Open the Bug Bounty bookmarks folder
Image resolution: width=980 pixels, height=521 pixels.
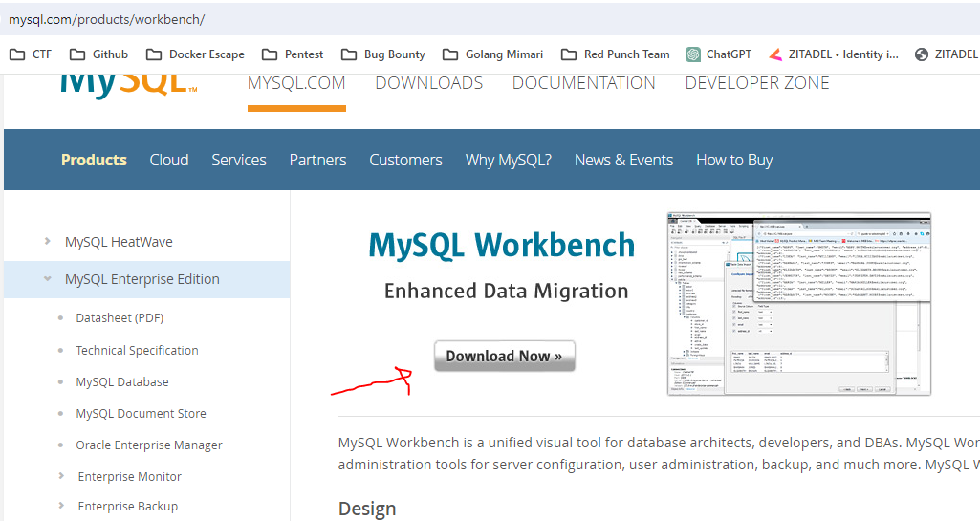point(383,54)
